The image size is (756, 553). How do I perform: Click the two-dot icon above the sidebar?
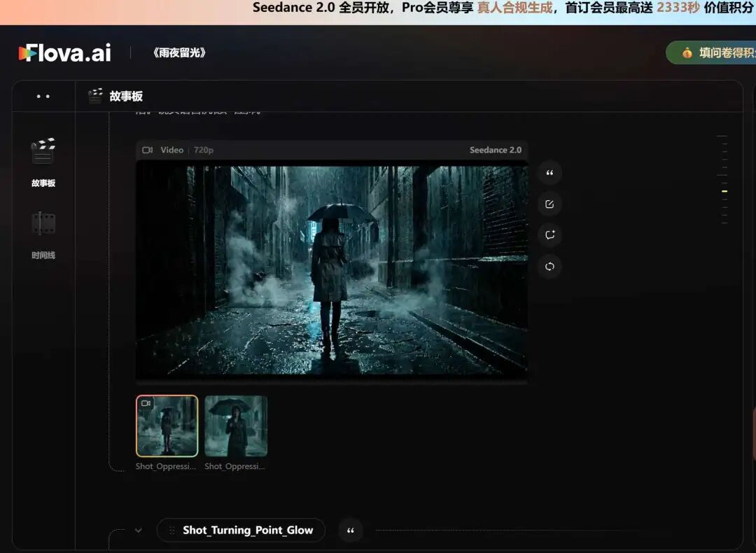[43, 97]
